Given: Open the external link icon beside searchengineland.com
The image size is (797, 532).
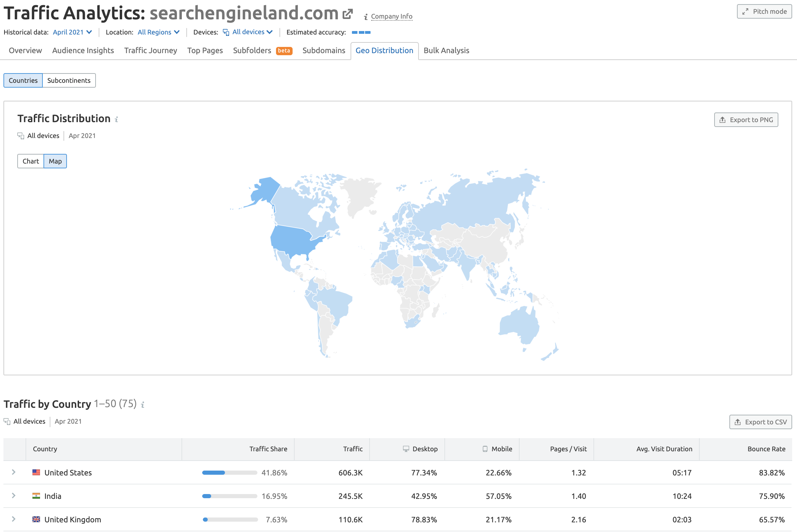Looking at the screenshot, I should coord(347,14).
